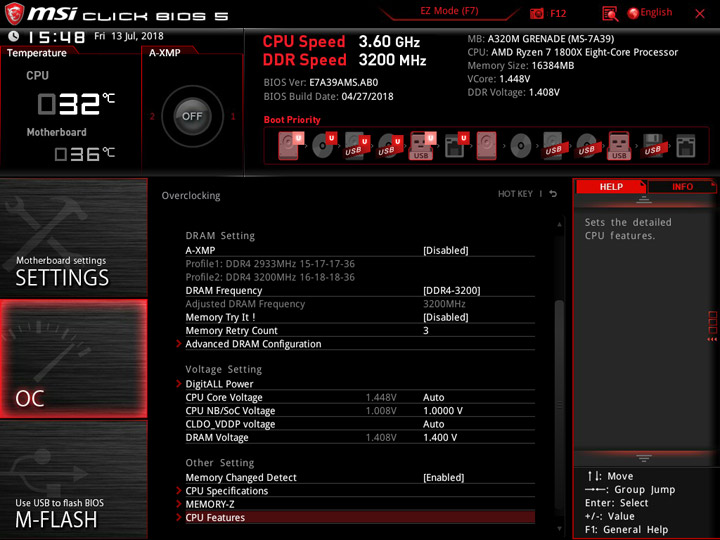Select the legacy hard disk boot icon
This screenshot has height=540, width=720.
point(487,146)
